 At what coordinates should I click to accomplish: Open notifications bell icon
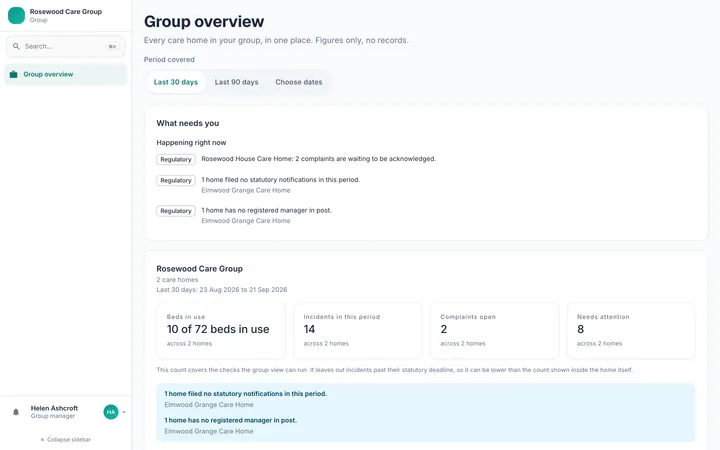click(16, 412)
